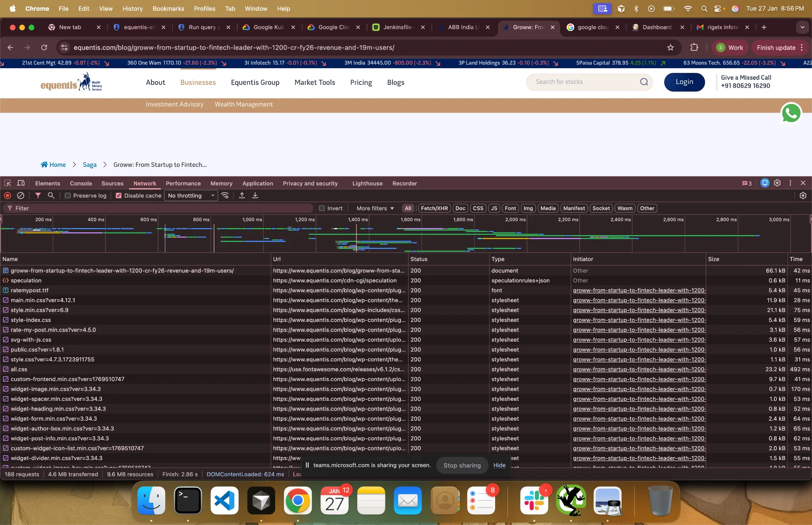Open network search magnifier in DevTools
Screen dimensions: 812x525
51,195
